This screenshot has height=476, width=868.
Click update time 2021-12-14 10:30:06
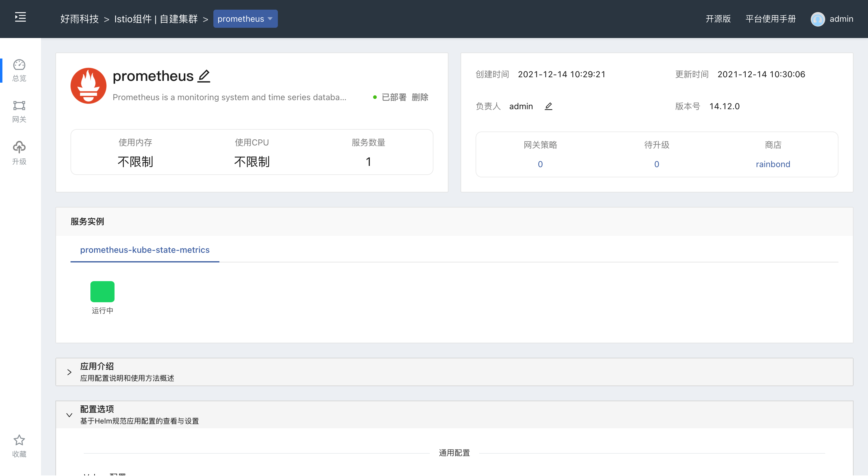(x=761, y=74)
